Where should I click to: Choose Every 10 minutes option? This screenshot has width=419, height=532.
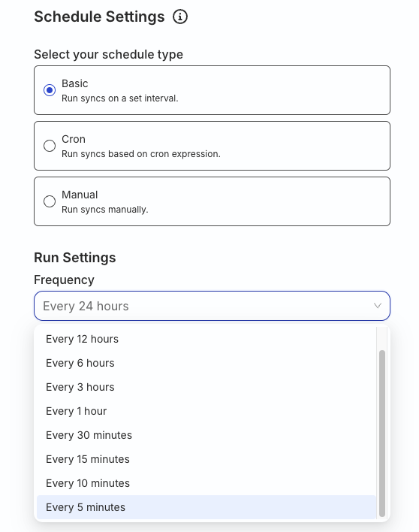click(x=206, y=483)
